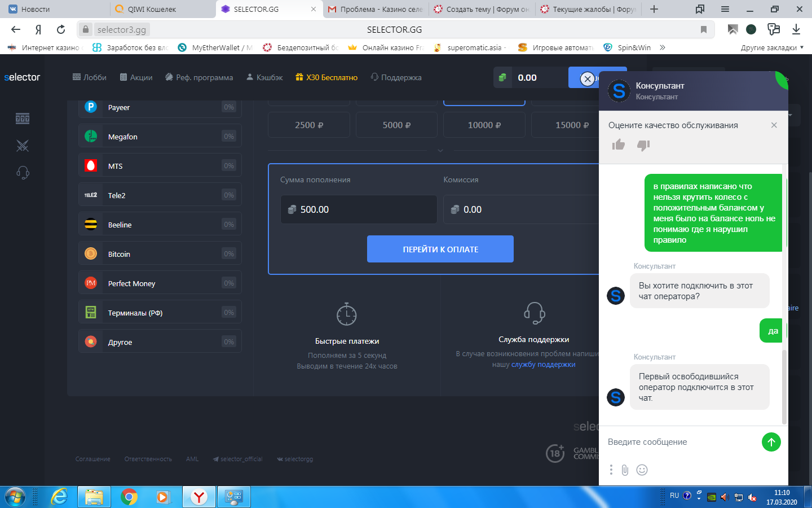Image resolution: width=812 pixels, height=508 pixels.
Task: Open the emoji picker in chat
Action: [642, 470]
